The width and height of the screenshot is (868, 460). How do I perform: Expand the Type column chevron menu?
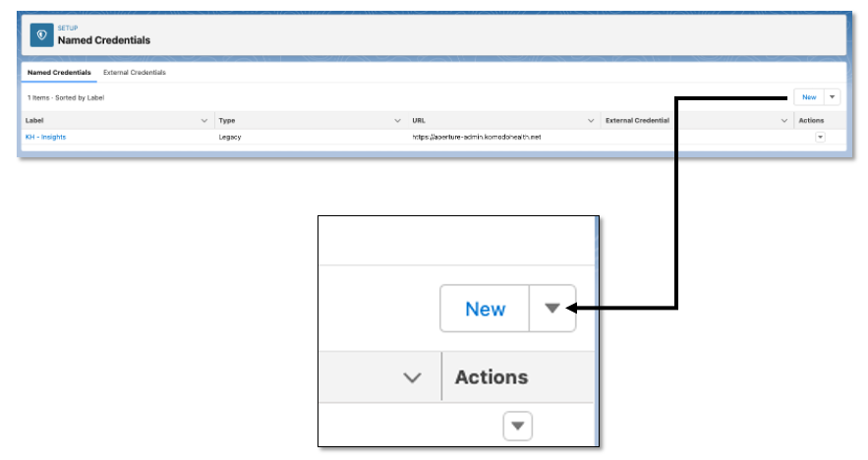397,121
